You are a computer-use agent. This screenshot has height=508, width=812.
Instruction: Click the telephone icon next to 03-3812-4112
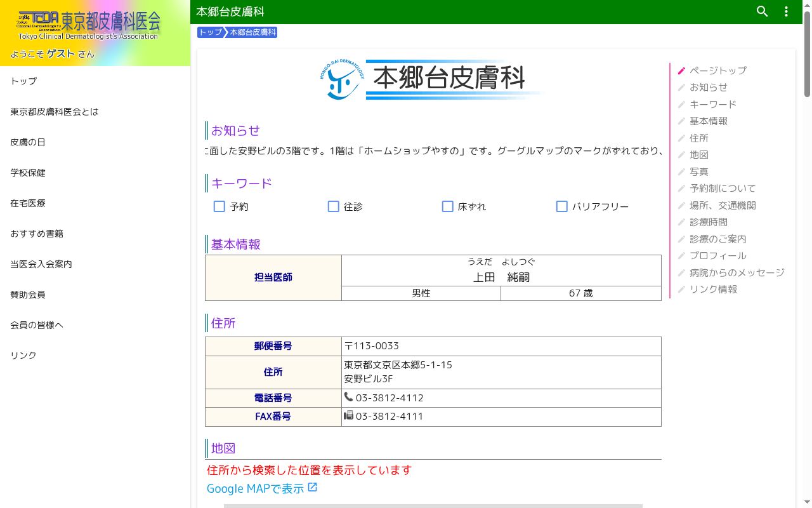[348, 397]
